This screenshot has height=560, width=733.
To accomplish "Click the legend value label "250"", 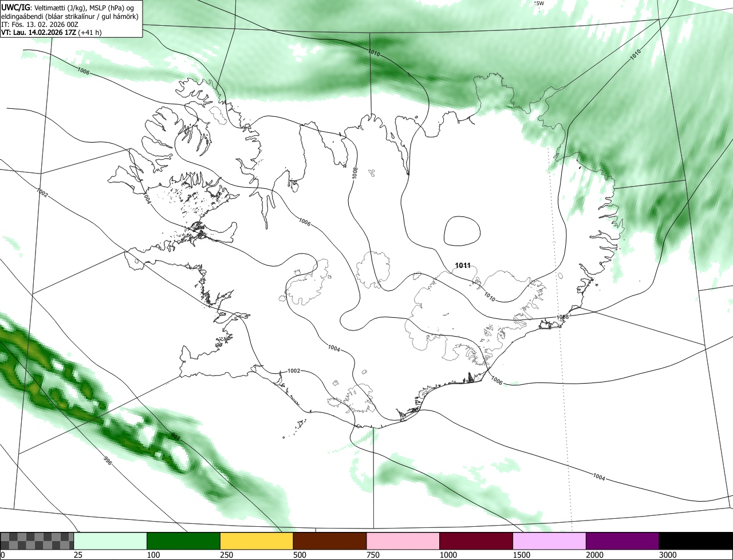I will [x=227, y=555].
